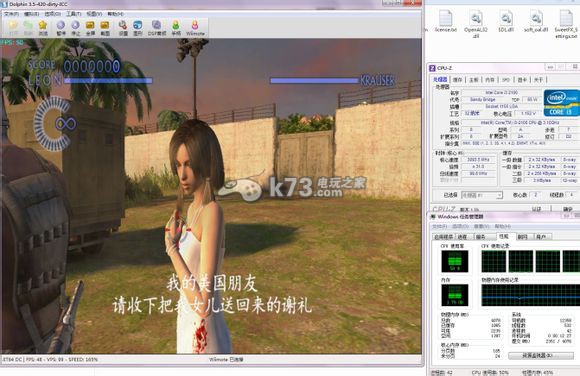Open the 模拟(E) emulation menu in Dolphin
This screenshot has height=376, width=580.
coord(31,14)
